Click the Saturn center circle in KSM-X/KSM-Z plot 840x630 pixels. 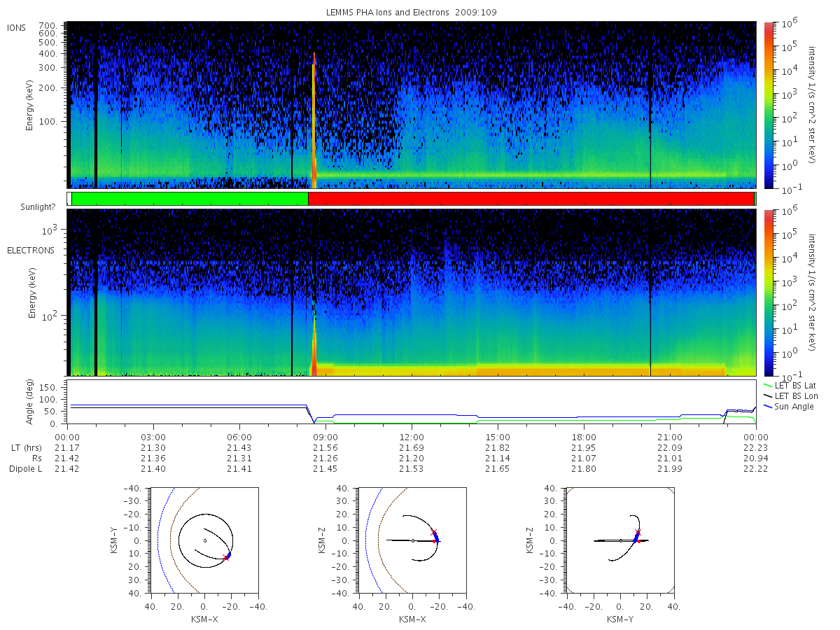point(413,540)
